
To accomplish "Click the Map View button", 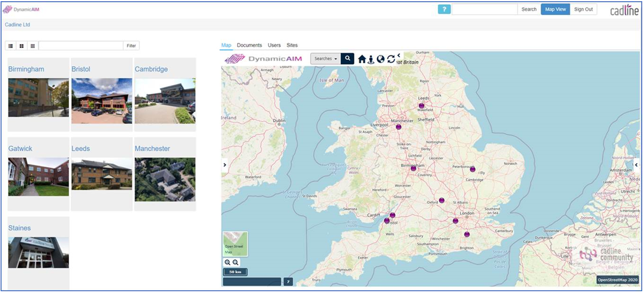I will pyautogui.click(x=555, y=9).
